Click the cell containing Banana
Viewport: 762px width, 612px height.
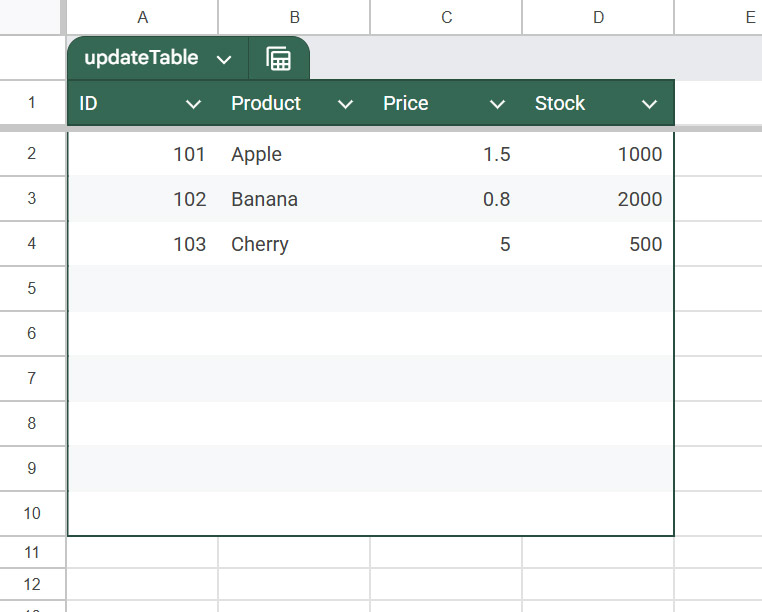(294, 199)
